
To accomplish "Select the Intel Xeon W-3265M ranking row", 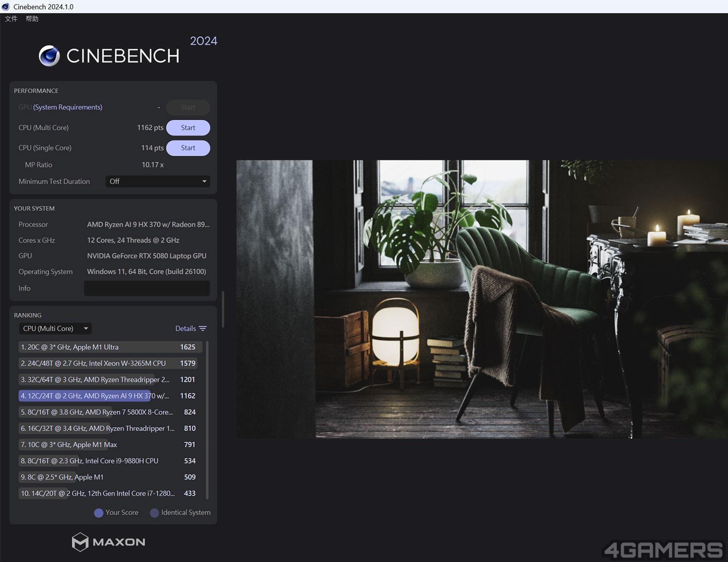I will (x=110, y=363).
